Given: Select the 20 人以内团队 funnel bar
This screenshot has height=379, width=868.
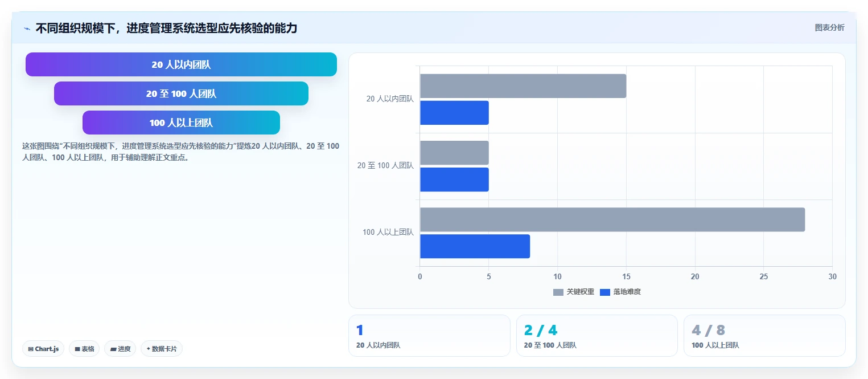Looking at the screenshot, I should (x=181, y=64).
